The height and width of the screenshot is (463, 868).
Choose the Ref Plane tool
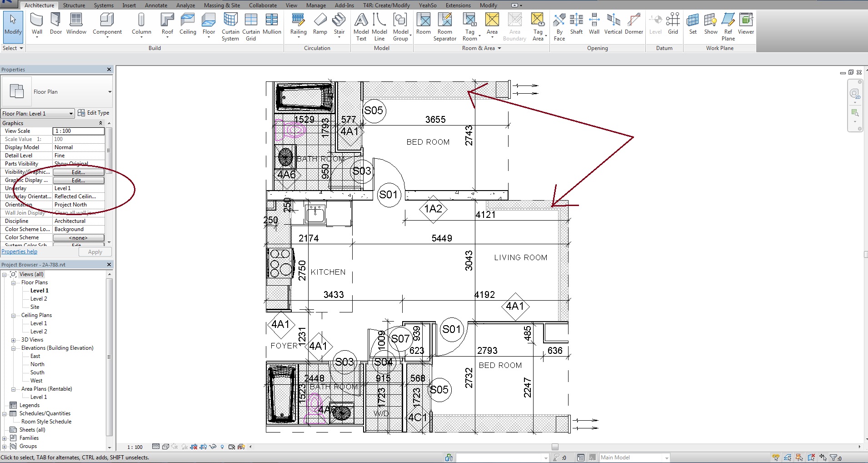point(728,27)
